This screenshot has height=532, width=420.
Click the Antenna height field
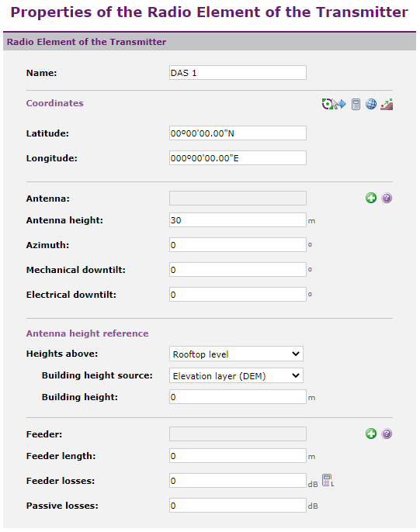[238, 220]
